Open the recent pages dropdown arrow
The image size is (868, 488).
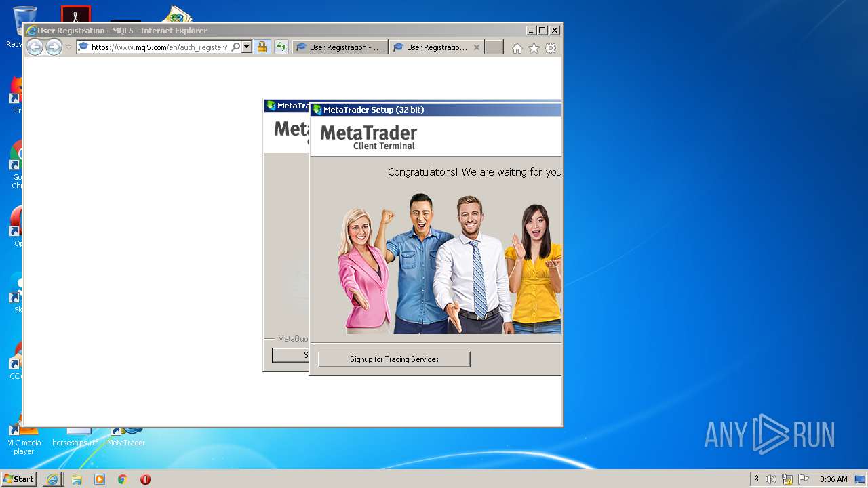click(68, 47)
